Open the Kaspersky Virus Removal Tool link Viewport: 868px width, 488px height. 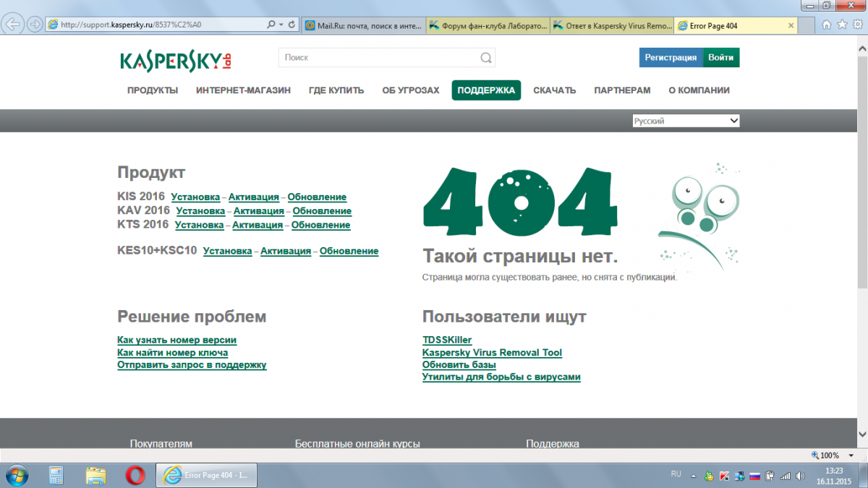[492, 353]
